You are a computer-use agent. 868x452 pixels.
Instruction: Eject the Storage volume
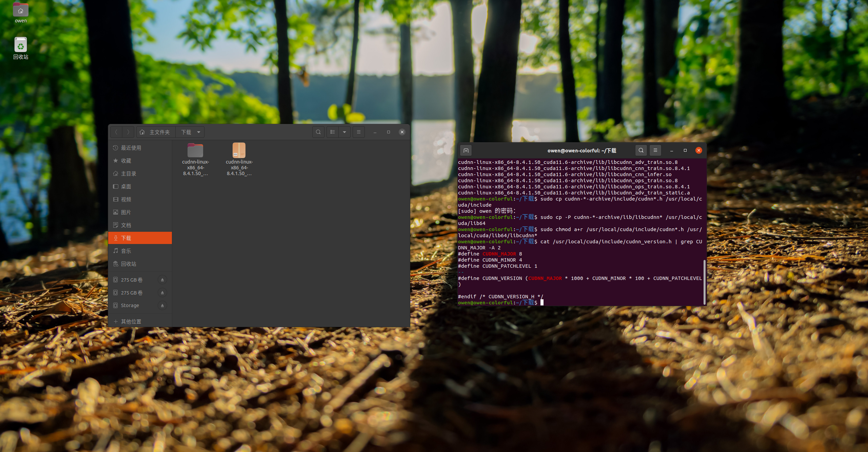click(162, 306)
